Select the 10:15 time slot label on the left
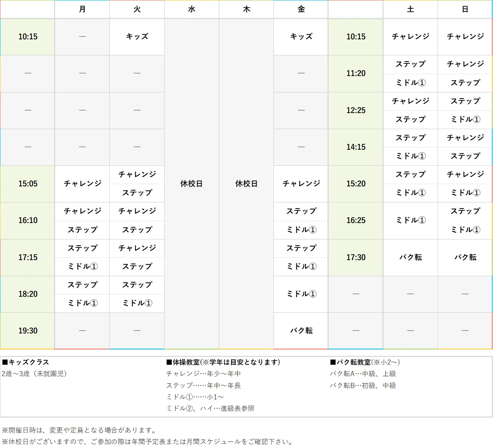This screenshot has height=448, width=493. [x=27, y=37]
